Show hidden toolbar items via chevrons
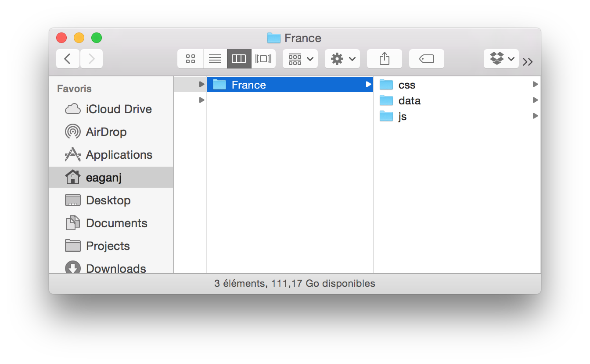 pos(528,62)
